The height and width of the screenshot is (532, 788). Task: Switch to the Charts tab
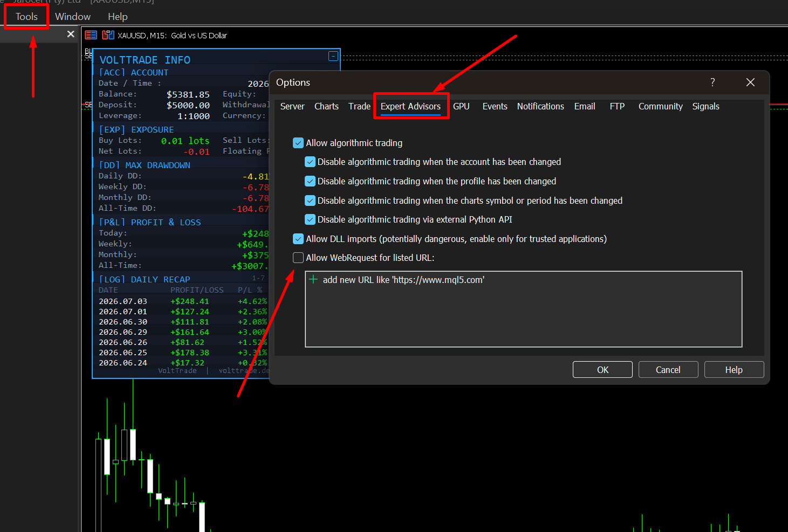[326, 106]
